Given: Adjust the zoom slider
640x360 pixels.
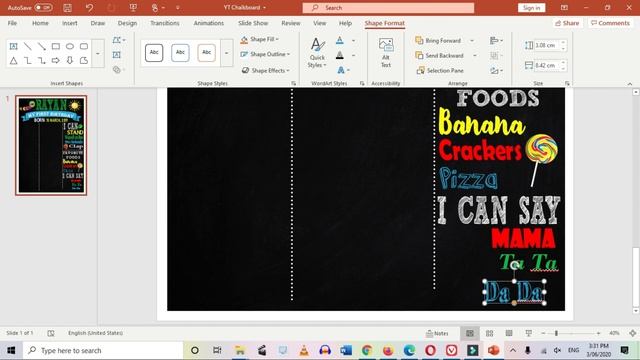Looking at the screenshot, I should [x=556, y=333].
